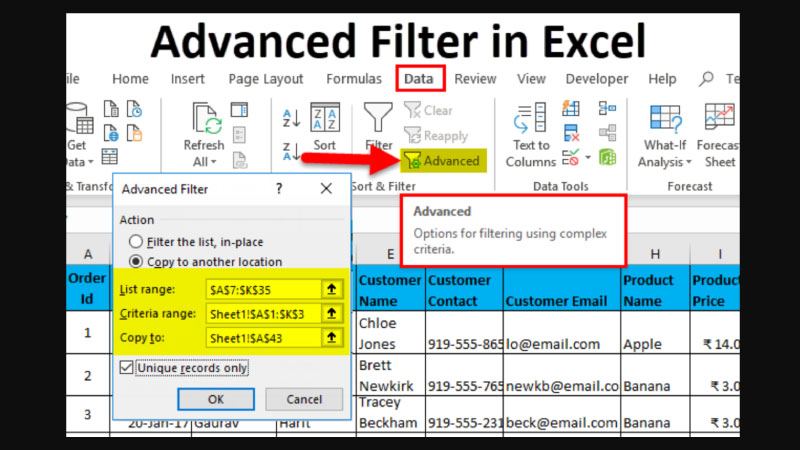Select 'Filter the list, in-place' option
Screen dimensions: 800x450
pyautogui.click(x=135, y=241)
